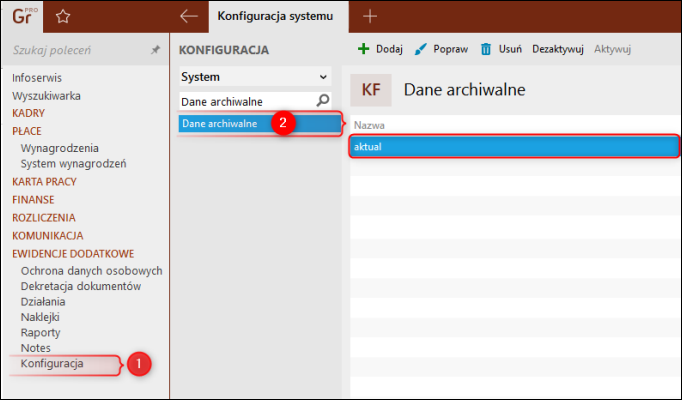Focus the Szukaj poleceń search field

point(80,50)
